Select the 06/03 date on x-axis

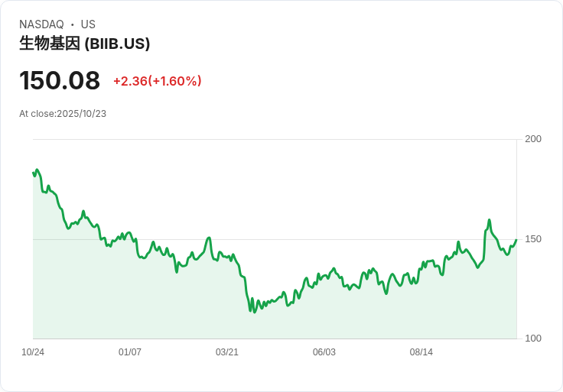(324, 352)
